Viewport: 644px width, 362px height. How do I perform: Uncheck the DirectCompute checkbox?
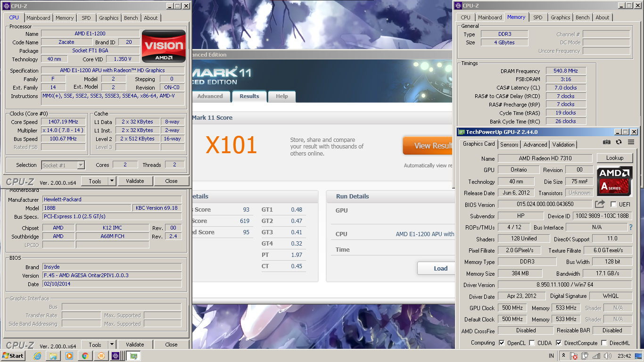tap(559, 343)
